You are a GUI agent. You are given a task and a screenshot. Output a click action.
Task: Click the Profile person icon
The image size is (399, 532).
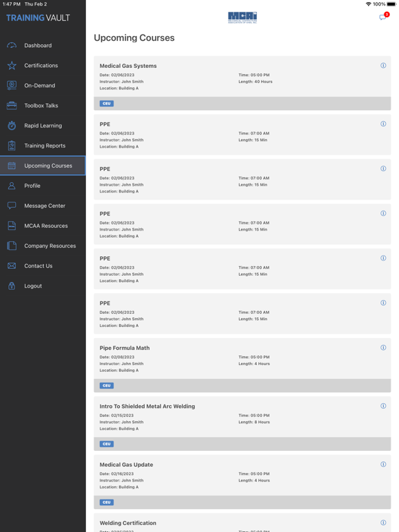[x=12, y=186]
